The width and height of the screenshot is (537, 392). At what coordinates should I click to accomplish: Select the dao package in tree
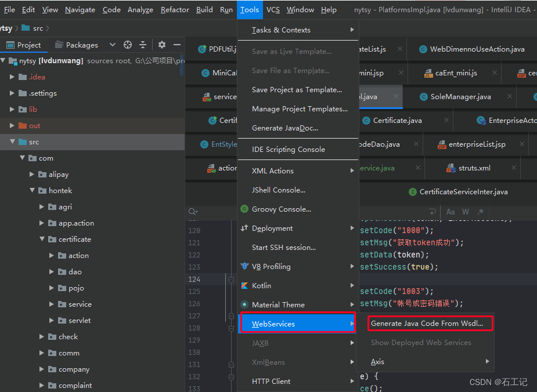75,271
